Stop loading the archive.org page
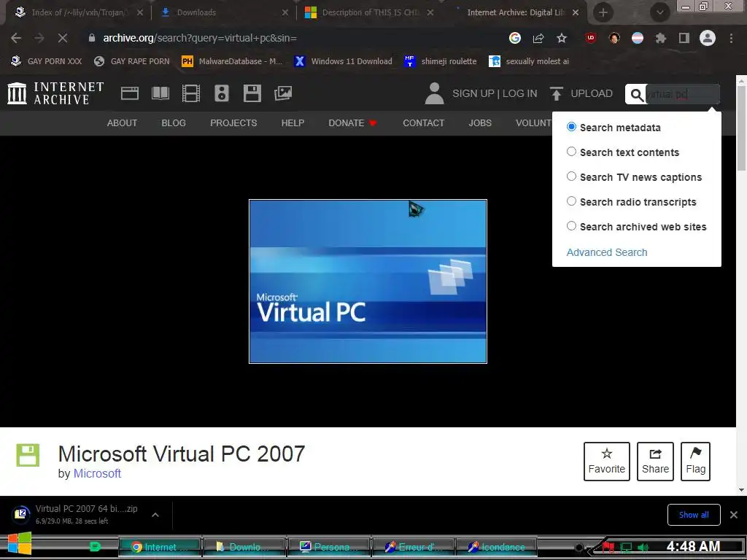Image resolution: width=747 pixels, height=560 pixels. click(x=63, y=38)
